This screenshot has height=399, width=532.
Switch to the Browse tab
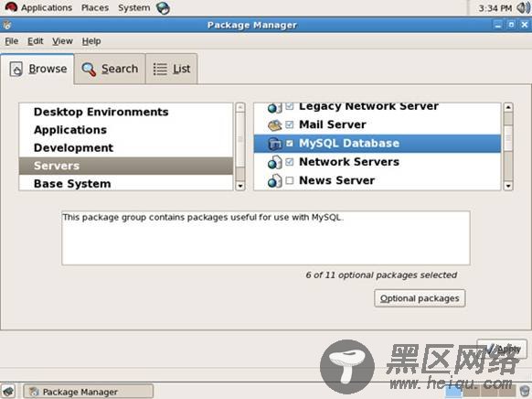37,69
